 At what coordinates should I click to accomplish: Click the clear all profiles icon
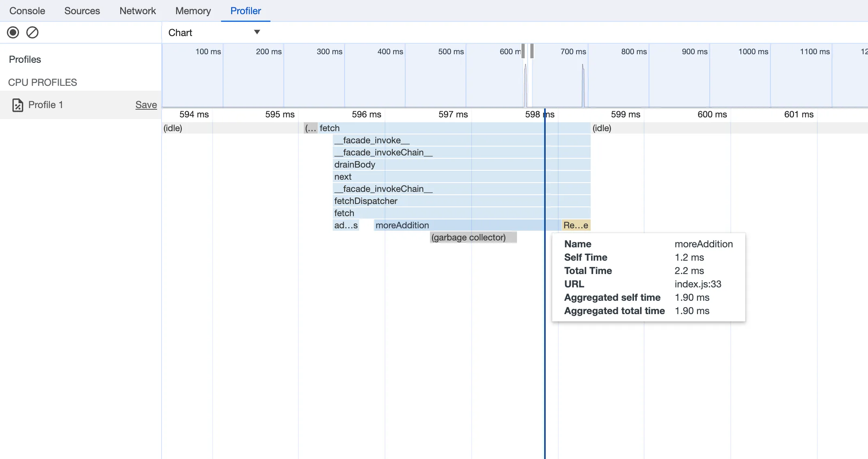32,32
